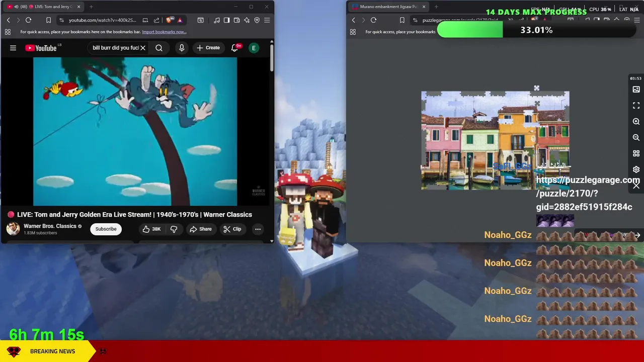This screenshot has width=644, height=362.
Task: Click the BREAKING NEWS banner label
Action: click(52, 351)
